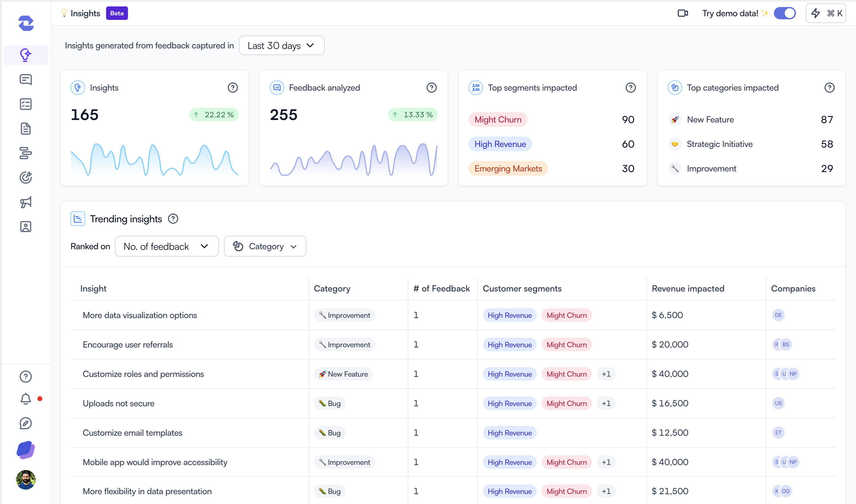Click the # of Feedback column header

441,288
